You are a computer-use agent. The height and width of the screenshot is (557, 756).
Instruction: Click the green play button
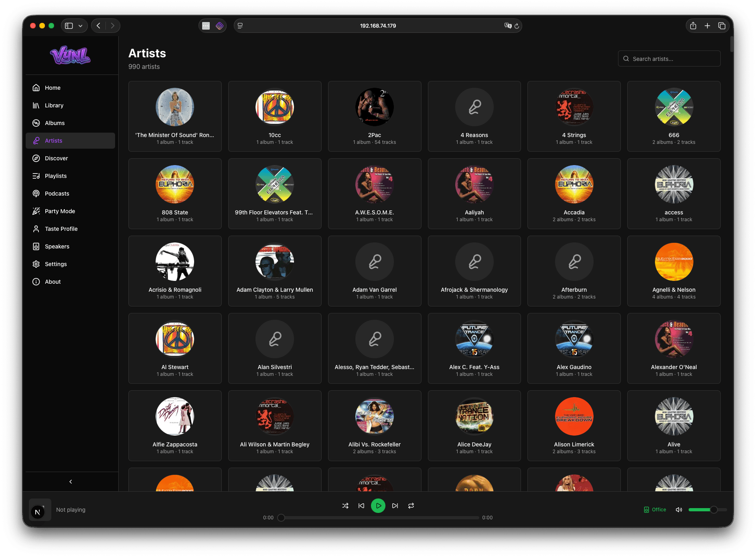378,506
